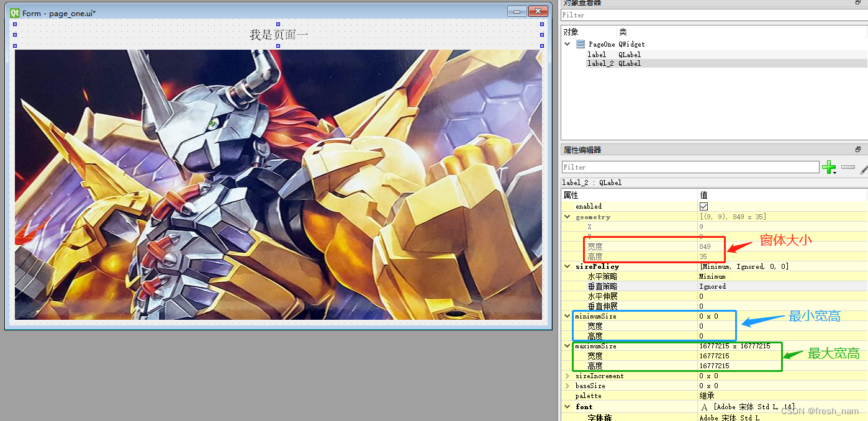This screenshot has width=868, height=421.
Task: Click the palette value "继承"
Action: (707, 396)
